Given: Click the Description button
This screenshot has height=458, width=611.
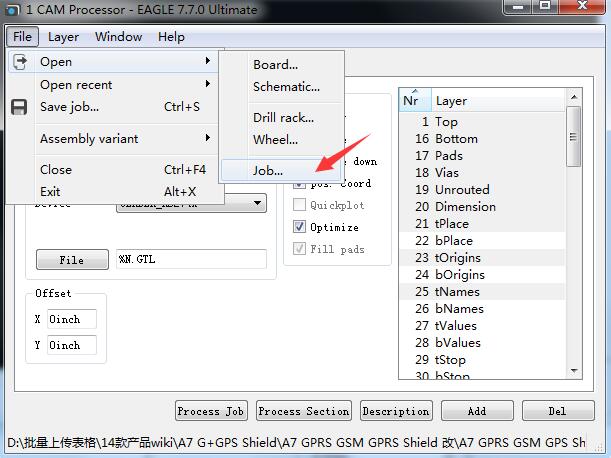Looking at the screenshot, I should point(396,411).
